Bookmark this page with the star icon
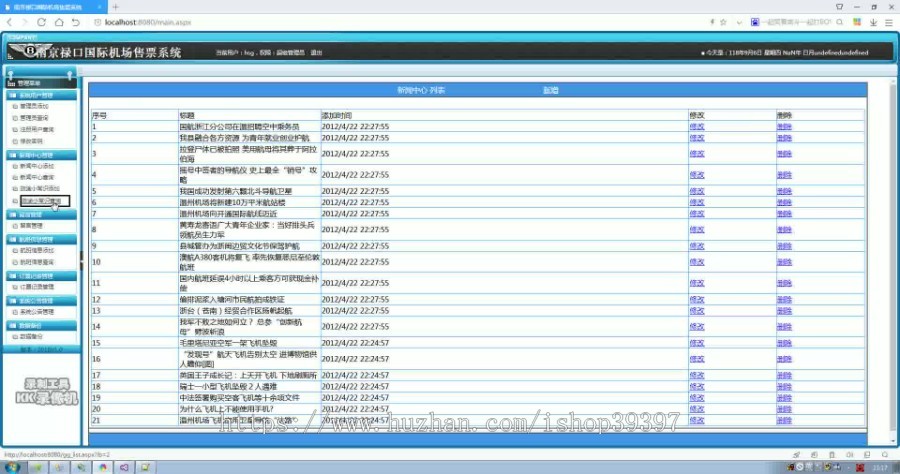Image resolution: width=900 pixels, height=474 pixels. tap(723, 22)
